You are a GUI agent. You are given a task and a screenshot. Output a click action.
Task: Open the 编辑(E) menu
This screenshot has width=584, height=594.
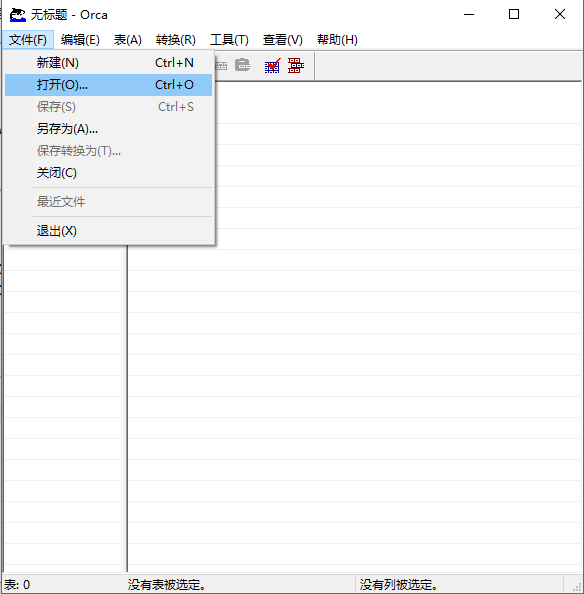(x=80, y=40)
